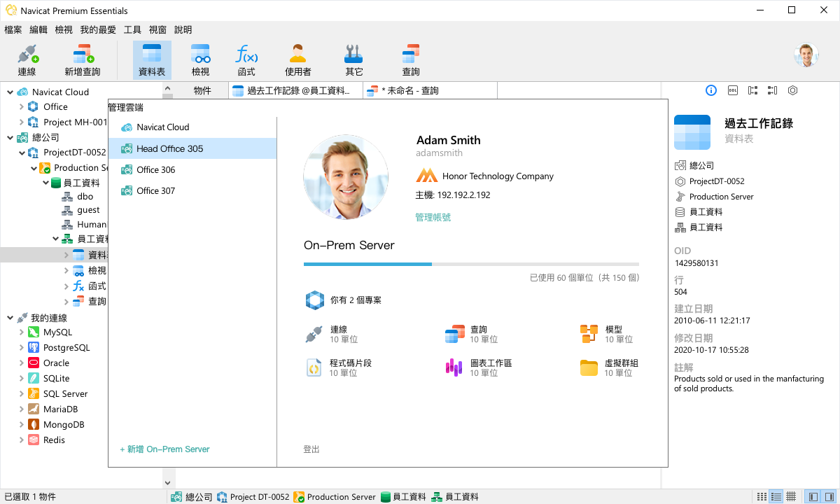The height and width of the screenshot is (504, 840).
Task: Open the 連線 connection toolbar button
Action: click(x=27, y=60)
